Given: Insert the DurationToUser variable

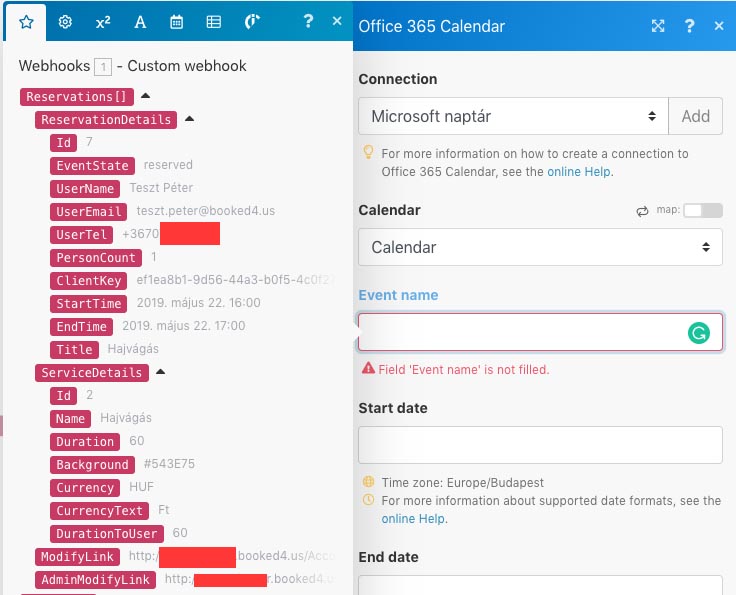Looking at the screenshot, I should pyautogui.click(x=107, y=534).
